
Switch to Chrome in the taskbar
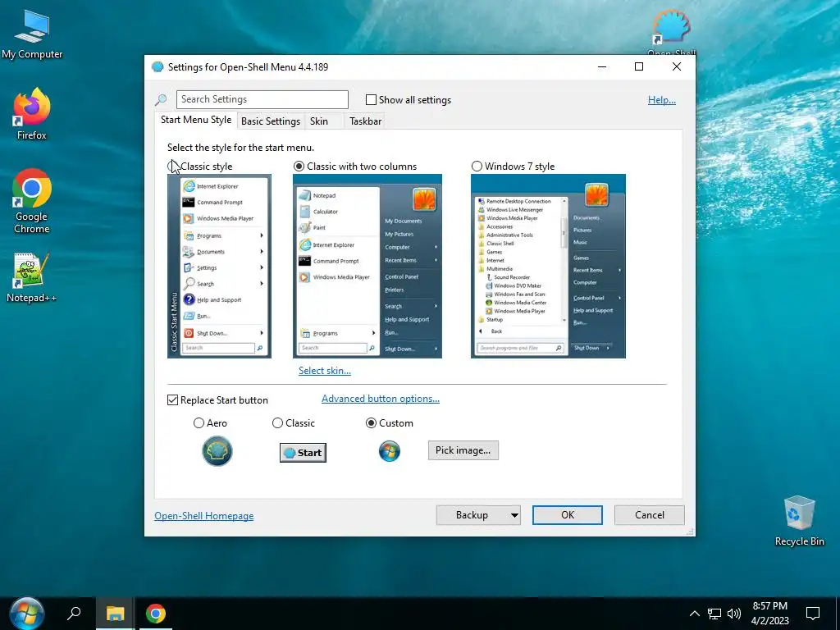click(155, 614)
